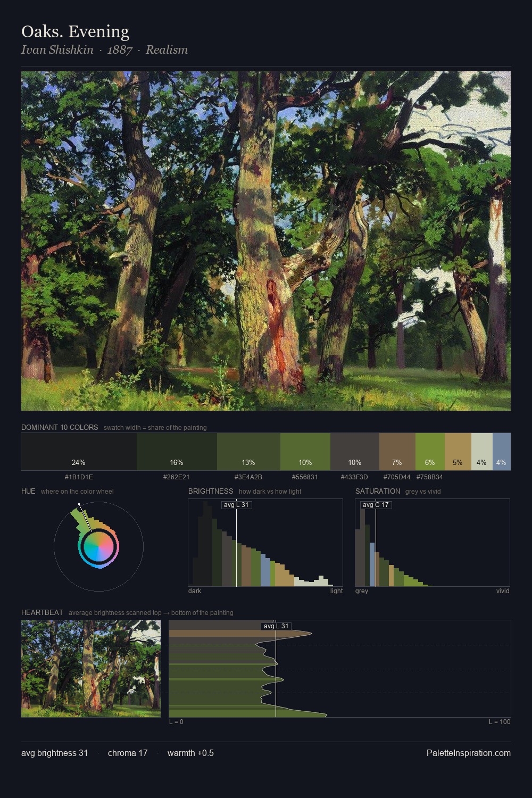Click the 'avg C 17' label in Saturation histogram

point(376,505)
